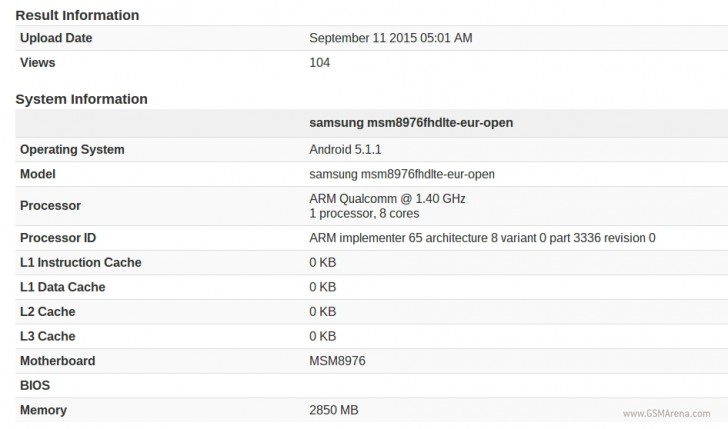728x429 pixels.
Task: Click the Android 5.1.1 value
Action: point(345,149)
